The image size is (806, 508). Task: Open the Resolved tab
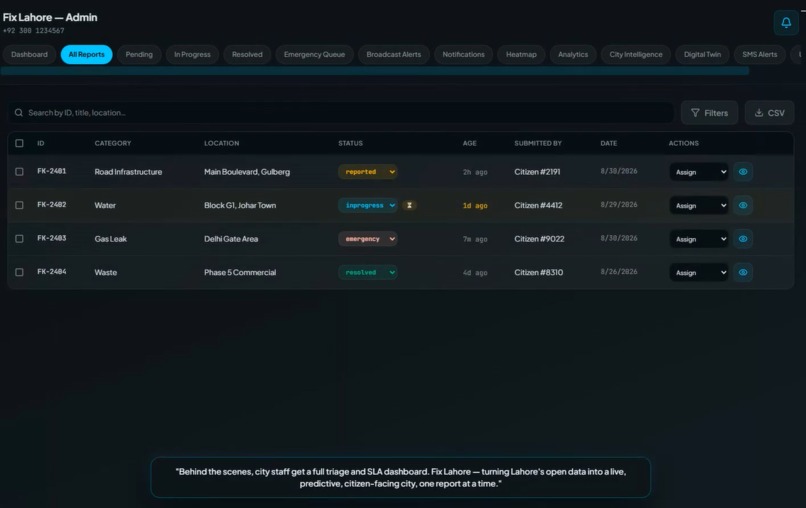coord(247,55)
